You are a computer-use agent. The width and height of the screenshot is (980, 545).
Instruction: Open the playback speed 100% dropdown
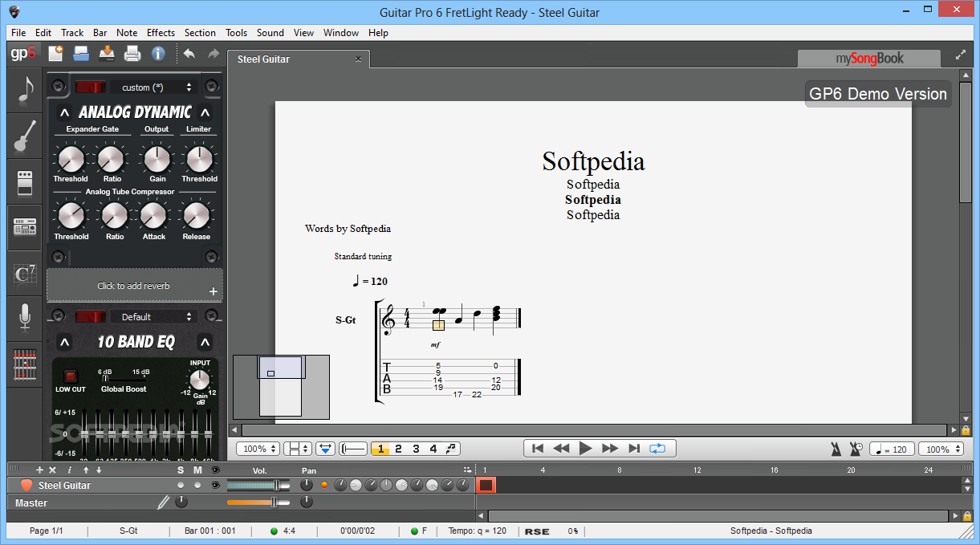point(941,449)
